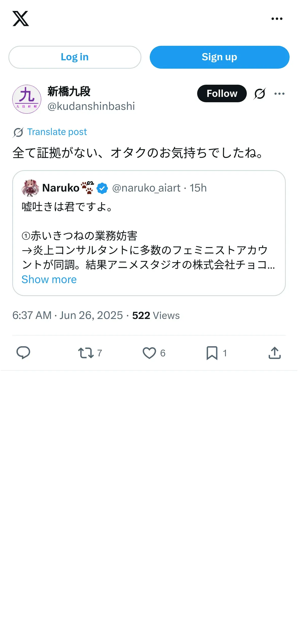Open the post's three-dot more menu
The height and width of the screenshot is (644, 298).
click(279, 94)
